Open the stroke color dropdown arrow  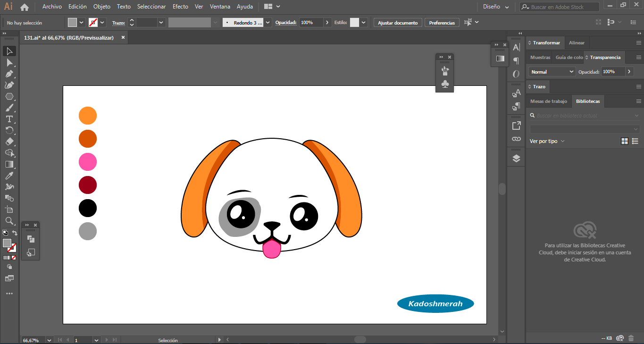(102, 23)
